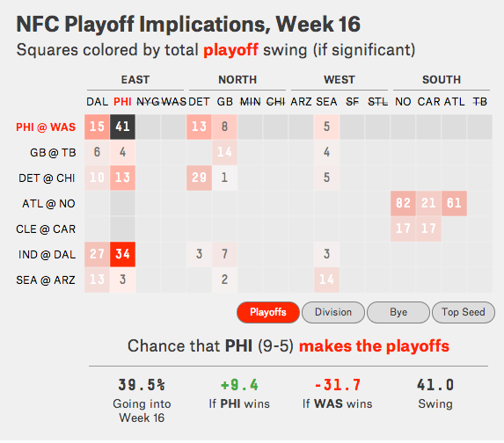Viewport: 504px width, 443px height.
Task: Click the 29 square under DET
Action: click(199, 178)
